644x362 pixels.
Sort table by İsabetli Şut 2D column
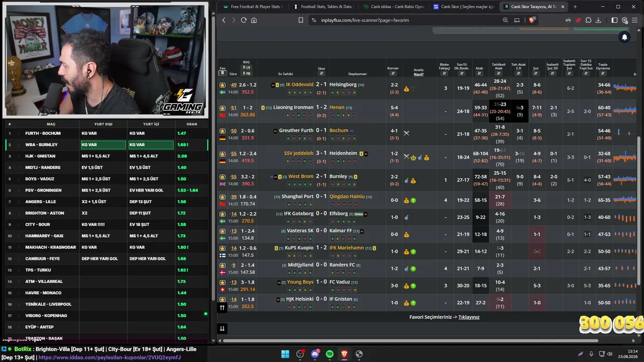552,73
